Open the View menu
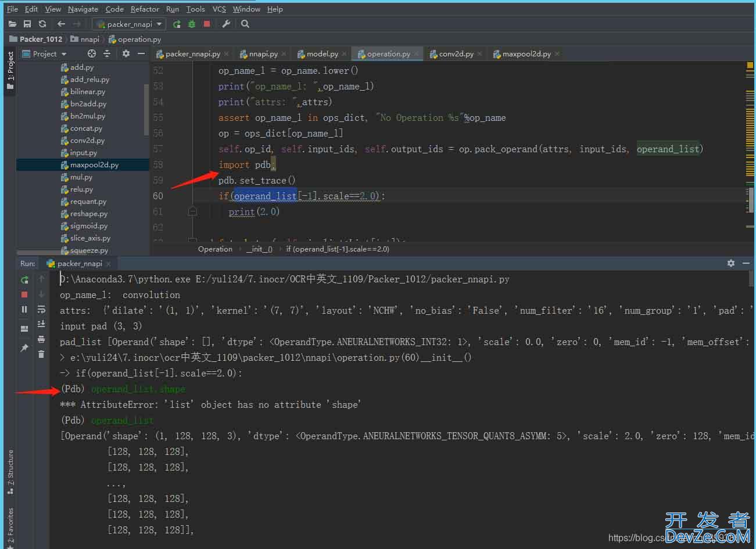Image resolution: width=756 pixels, height=549 pixels. (x=53, y=9)
